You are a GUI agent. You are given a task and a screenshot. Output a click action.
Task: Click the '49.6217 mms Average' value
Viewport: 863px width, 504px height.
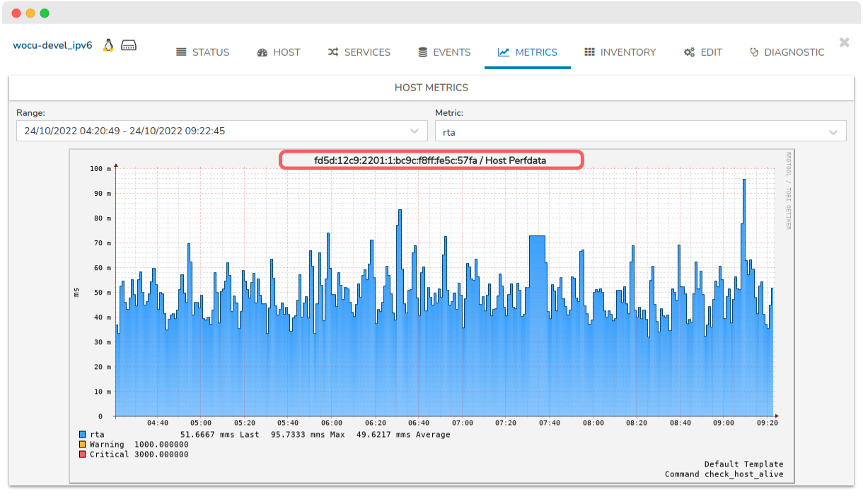point(403,435)
